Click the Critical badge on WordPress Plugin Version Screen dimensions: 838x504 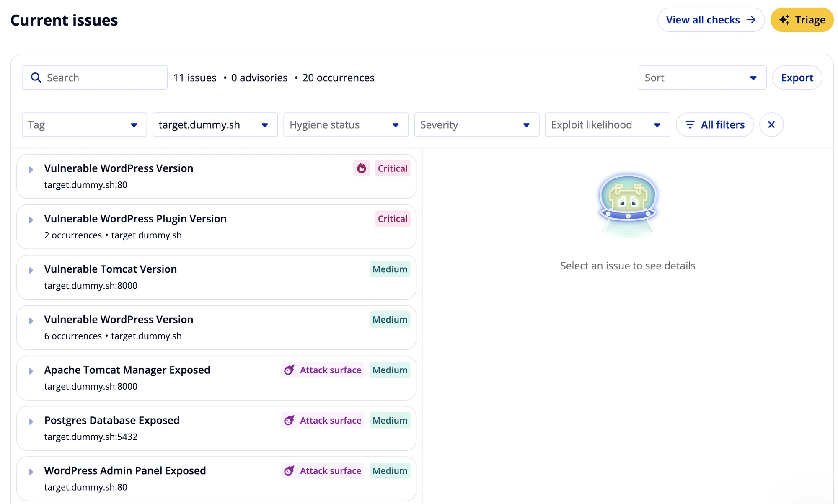(x=393, y=219)
